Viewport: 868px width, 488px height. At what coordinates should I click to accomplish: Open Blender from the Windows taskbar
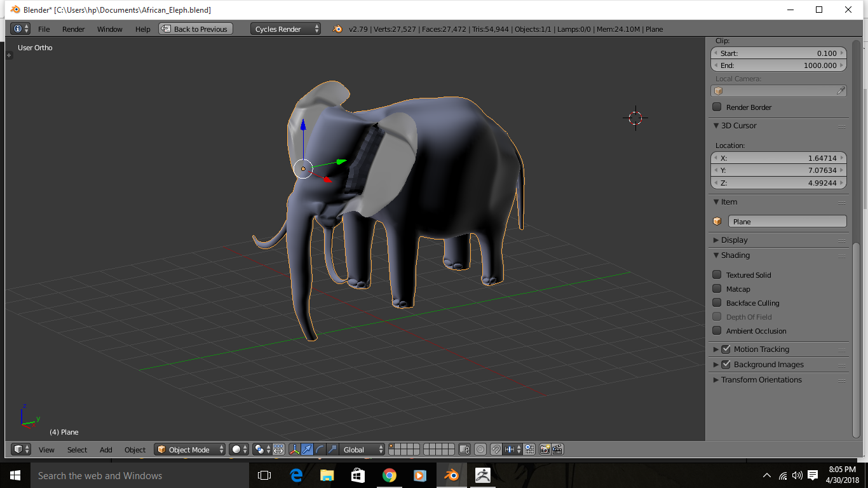click(x=451, y=475)
